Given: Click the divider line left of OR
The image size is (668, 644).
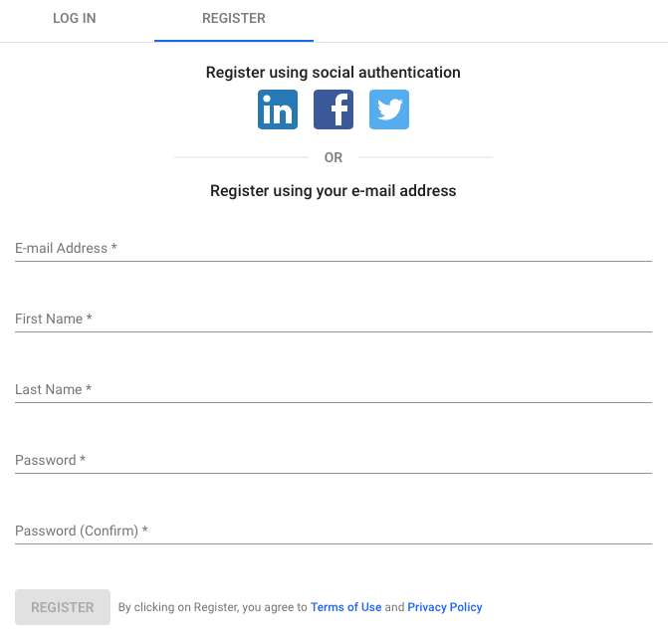Looking at the screenshot, I should click(241, 157).
